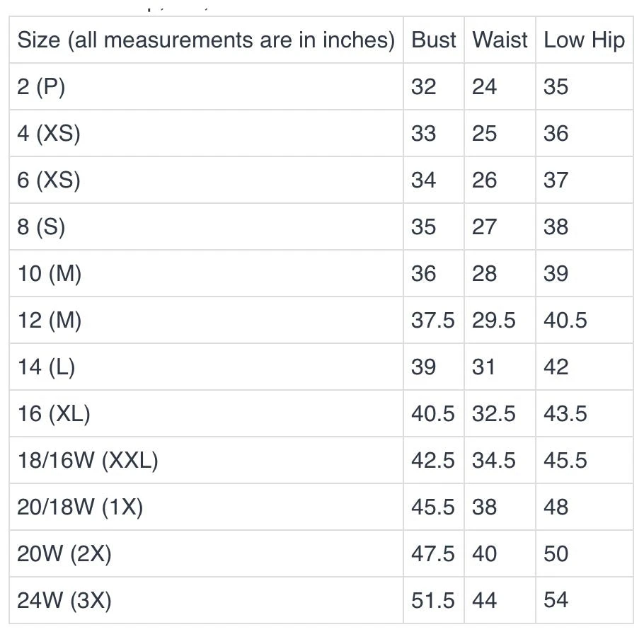Click the Waist column header
The width and height of the screenshot is (644, 644).
pyautogui.click(x=500, y=40)
